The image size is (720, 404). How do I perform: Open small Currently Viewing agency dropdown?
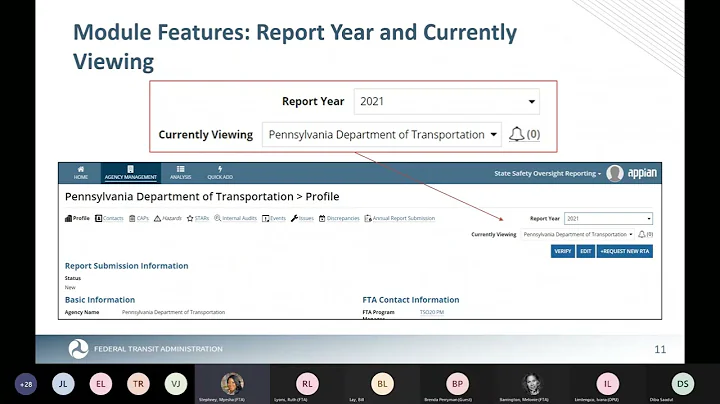tap(577, 235)
